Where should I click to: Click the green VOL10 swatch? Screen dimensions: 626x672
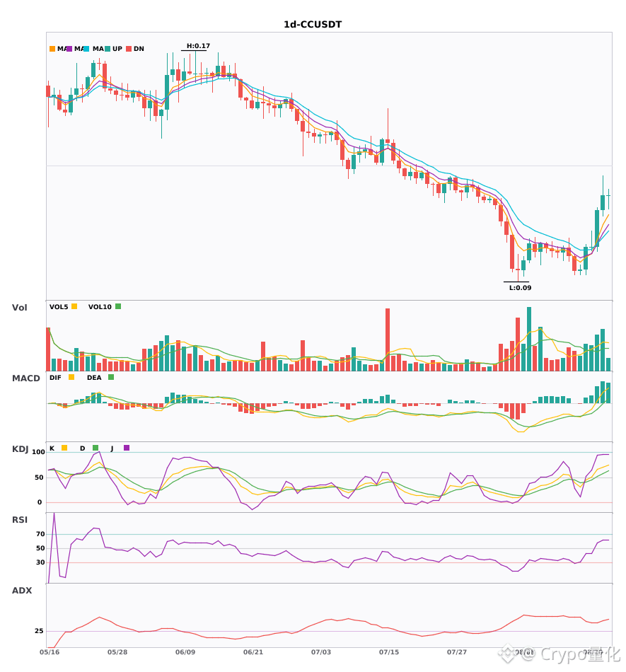118,306
